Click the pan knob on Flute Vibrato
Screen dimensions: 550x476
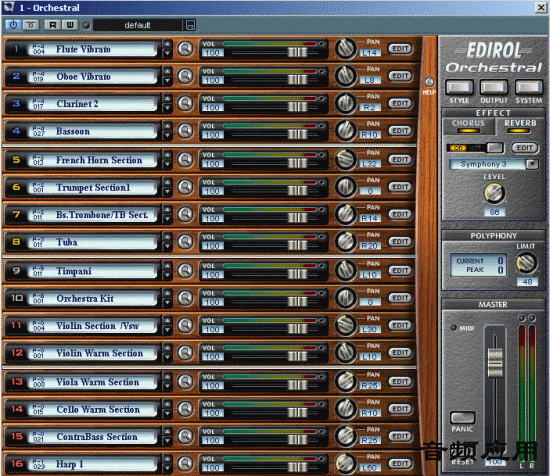(346, 49)
